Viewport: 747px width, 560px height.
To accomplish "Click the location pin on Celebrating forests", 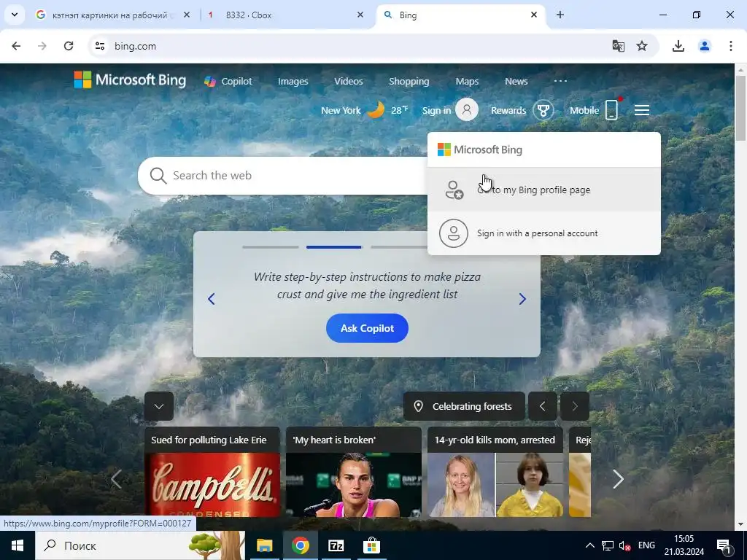I will (x=418, y=406).
